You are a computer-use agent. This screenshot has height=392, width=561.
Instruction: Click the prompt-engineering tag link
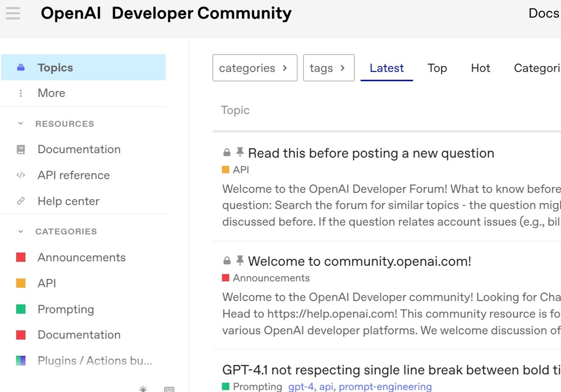click(x=385, y=387)
